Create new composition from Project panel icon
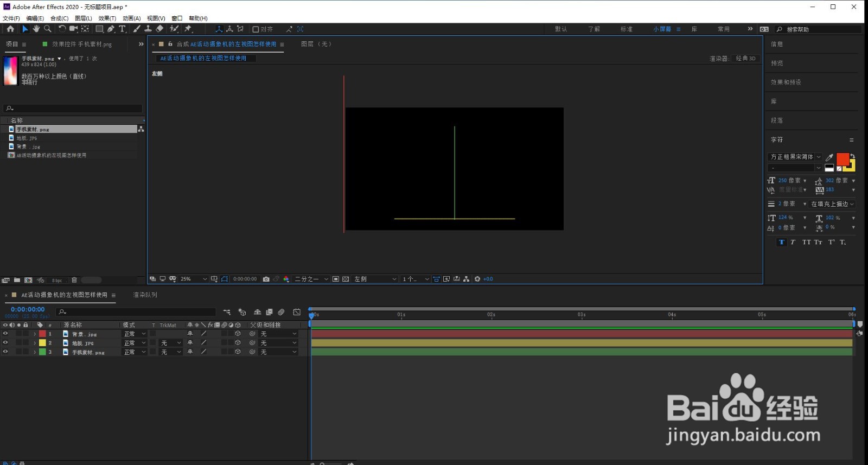This screenshot has height=465, width=868. (x=28, y=280)
